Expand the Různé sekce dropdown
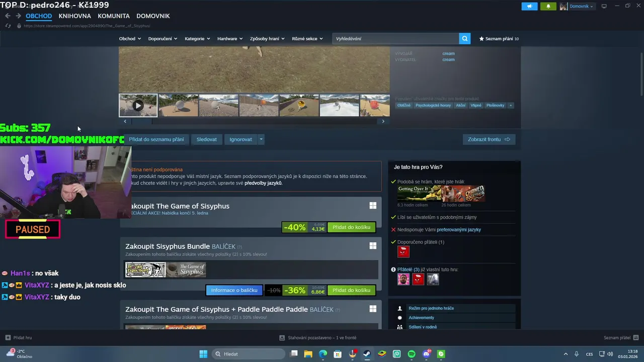The image size is (644, 362). 307,39
